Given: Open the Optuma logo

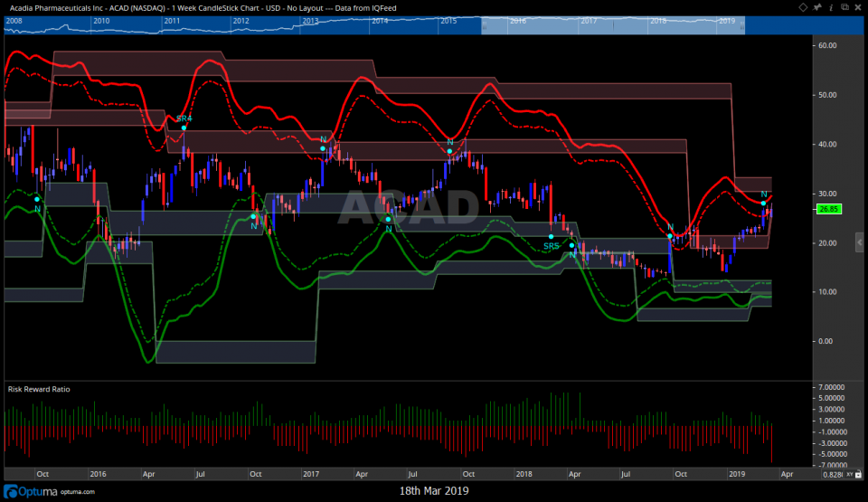Looking at the screenshot, I should tap(31, 491).
